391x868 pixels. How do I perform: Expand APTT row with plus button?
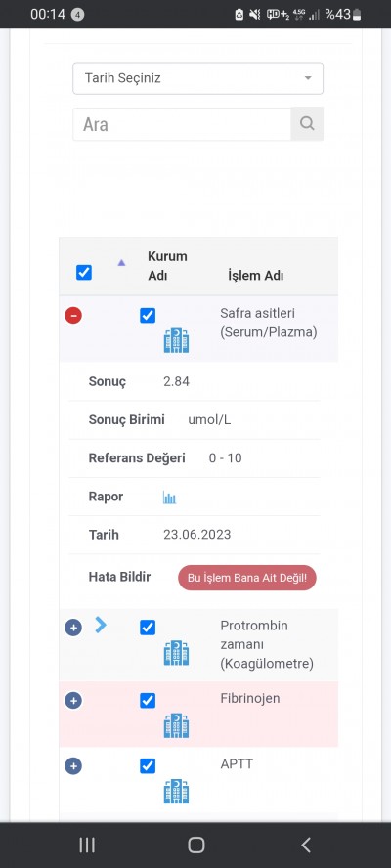(x=73, y=766)
